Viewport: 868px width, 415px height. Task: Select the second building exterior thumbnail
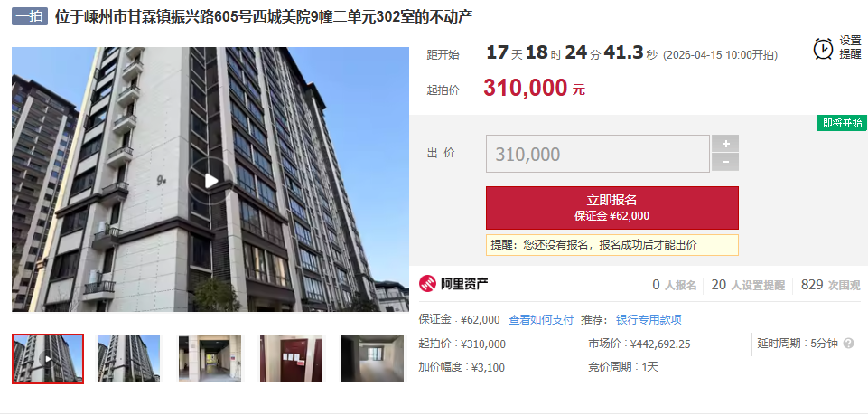point(128,358)
